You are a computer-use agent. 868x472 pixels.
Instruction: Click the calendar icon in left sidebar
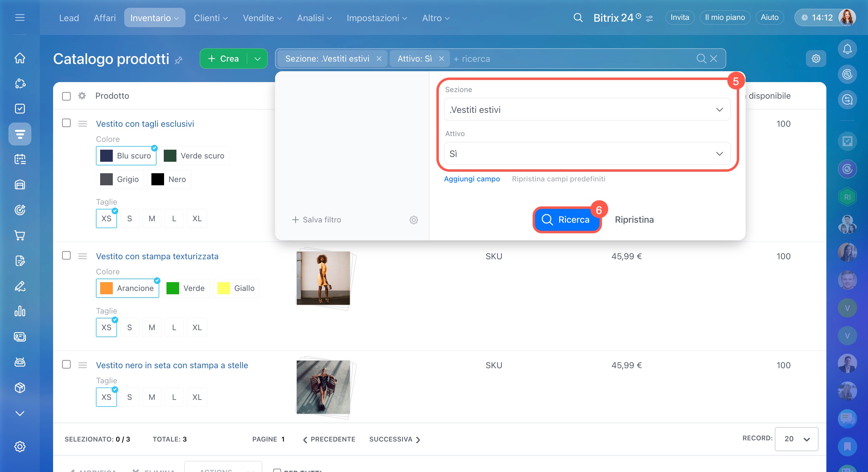20,159
